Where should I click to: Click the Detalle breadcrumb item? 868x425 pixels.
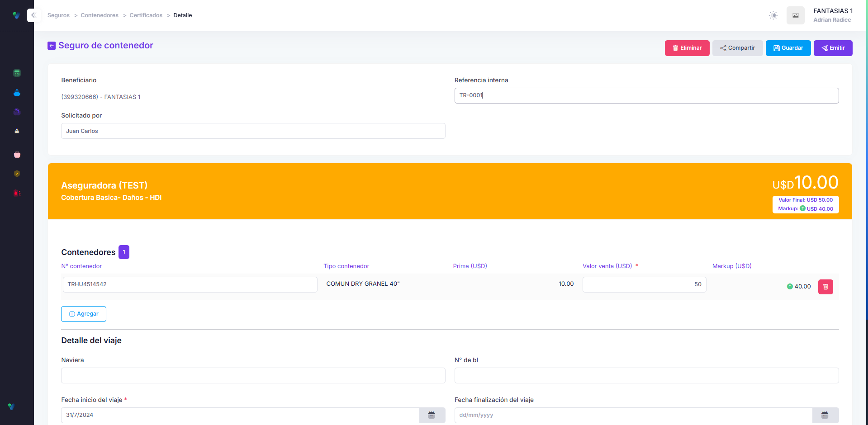pyautogui.click(x=183, y=15)
